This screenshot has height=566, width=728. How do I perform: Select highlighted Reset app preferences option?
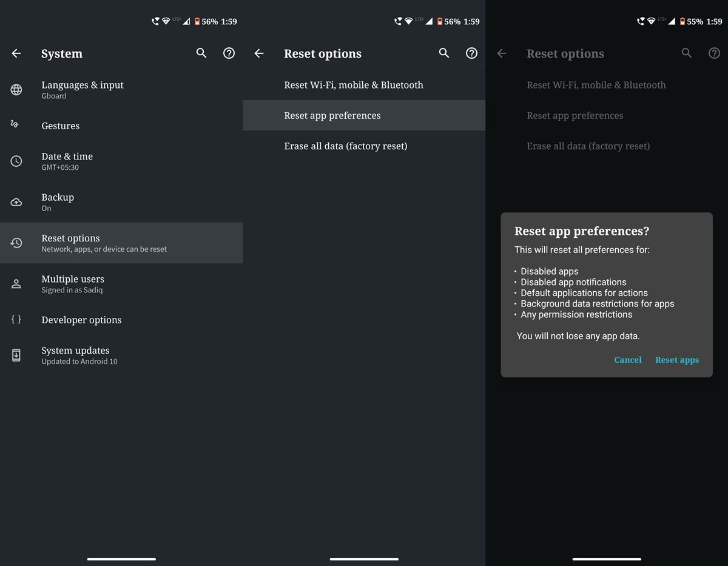point(364,115)
